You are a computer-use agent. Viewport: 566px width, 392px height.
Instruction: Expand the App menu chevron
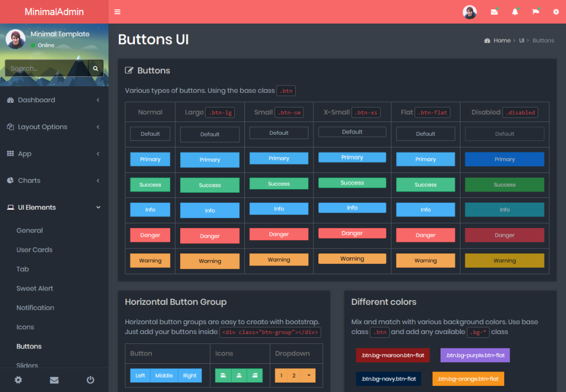[98, 153]
